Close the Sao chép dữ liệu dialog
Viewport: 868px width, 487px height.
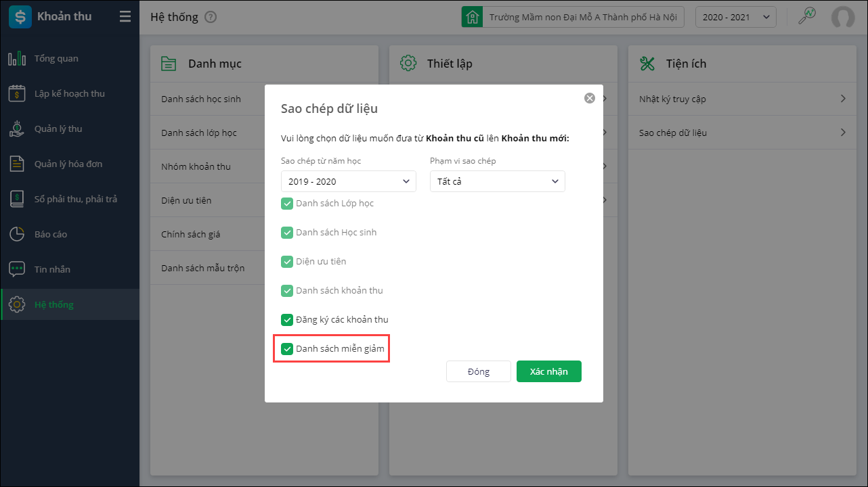tap(590, 98)
